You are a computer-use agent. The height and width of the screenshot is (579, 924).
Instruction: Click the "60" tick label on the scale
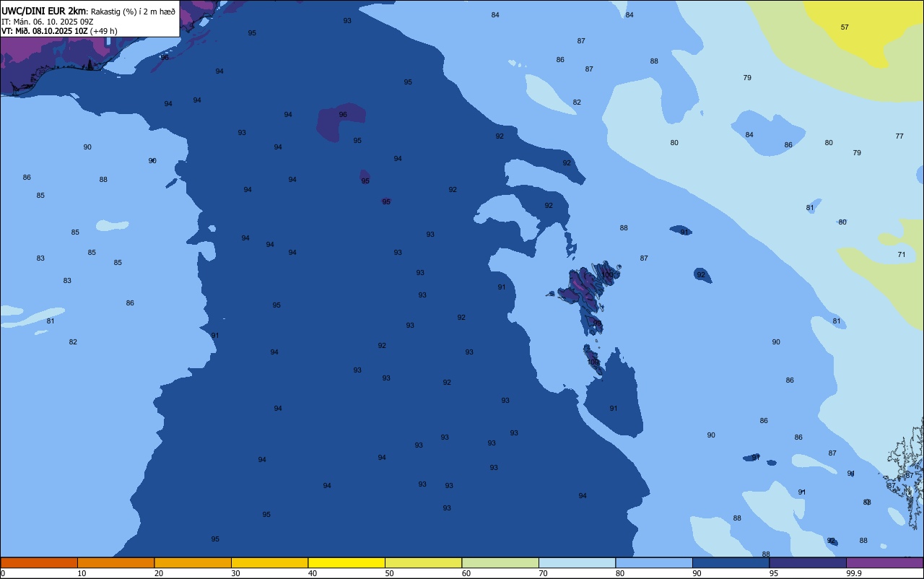point(466,573)
